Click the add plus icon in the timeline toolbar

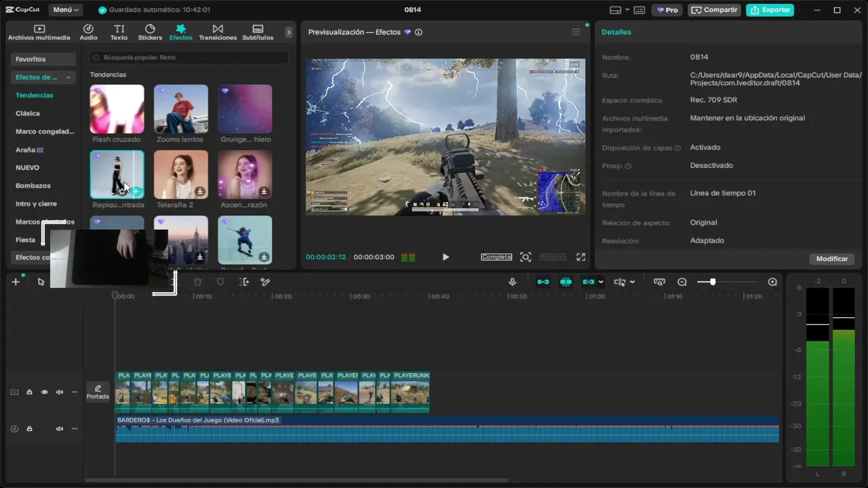(x=16, y=282)
